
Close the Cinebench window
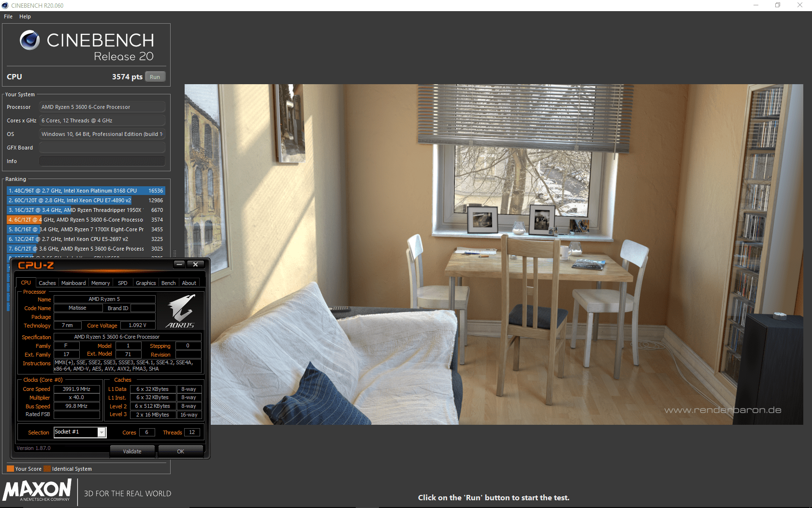pos(800,5)
